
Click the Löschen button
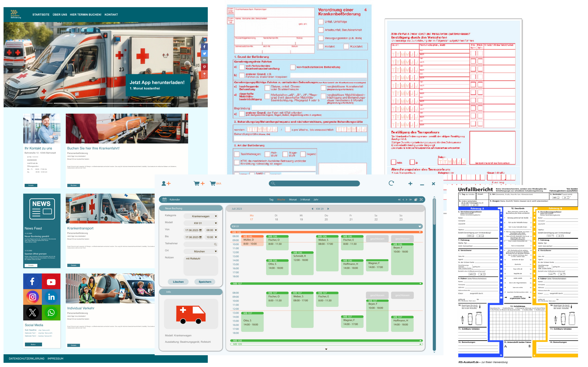pos(178,282)
